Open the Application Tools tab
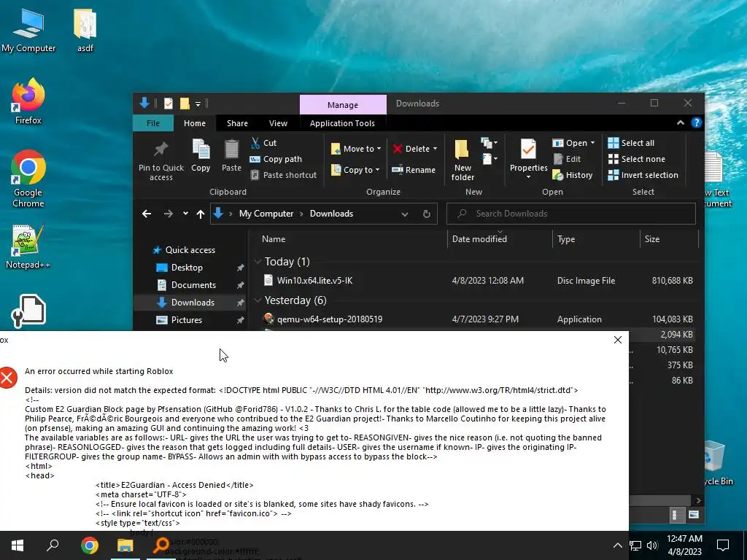Image resolution: width=747 pixels, height=560 pixels. [x=342, y=122]
